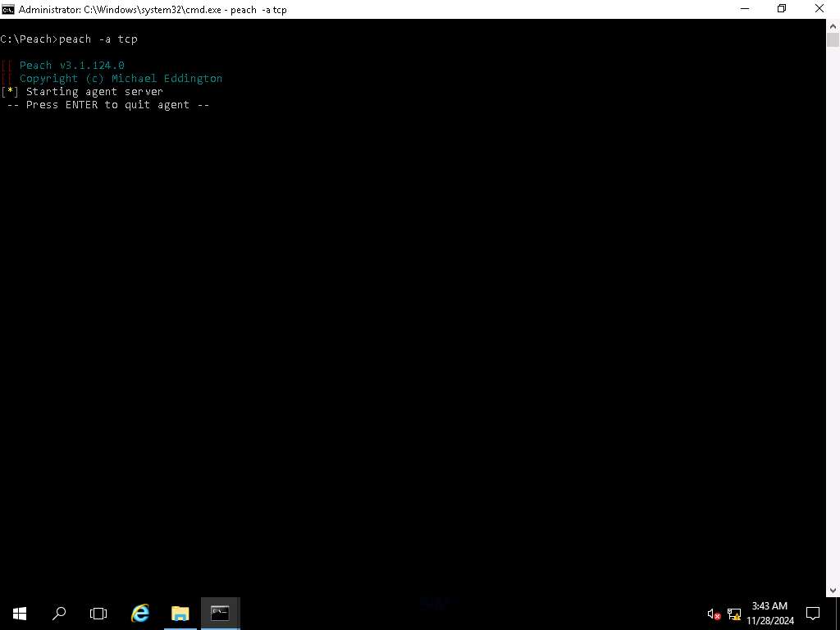
Task: Restore down the Command Prompt window
Action: click(782, 9)
